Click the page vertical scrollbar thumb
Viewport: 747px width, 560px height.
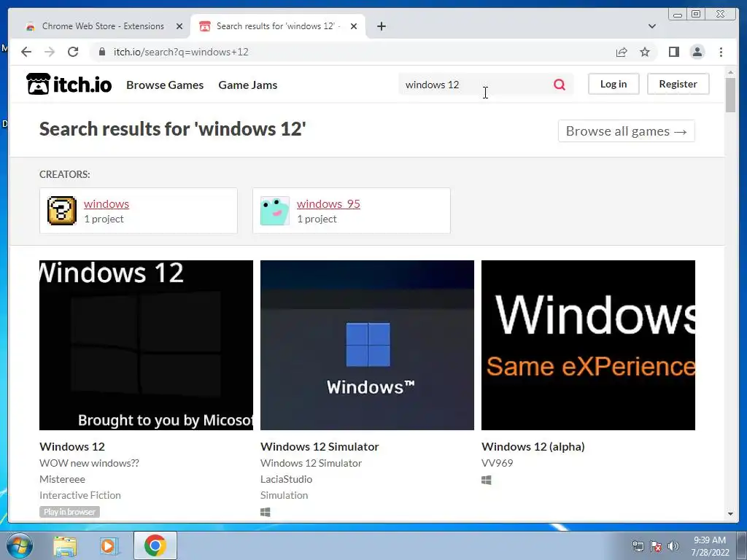point(730,95)
